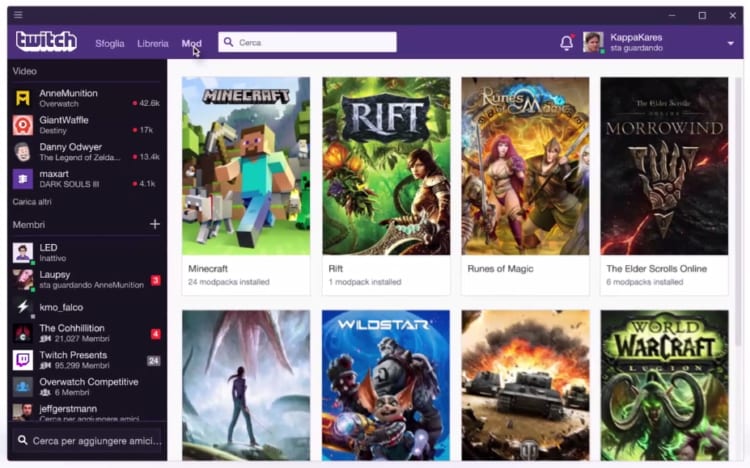Open the Minecraft game thumbnail
Screen dimensions: 750x468
click(246, 166)
